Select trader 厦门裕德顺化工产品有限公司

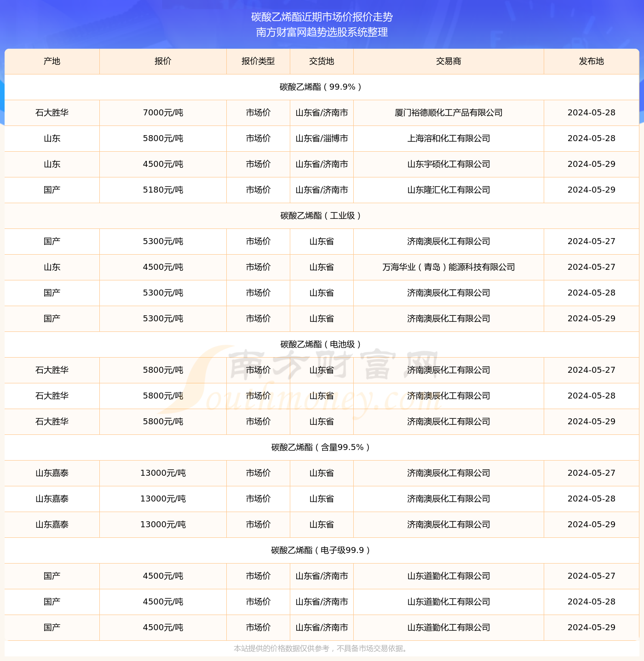tap(448, 113)
